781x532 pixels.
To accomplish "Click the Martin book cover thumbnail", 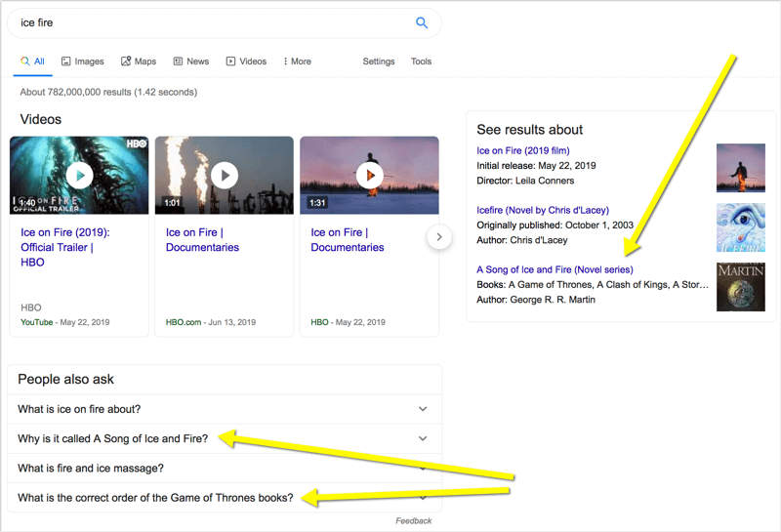I will pyautogui.click(x=741, y=287).
